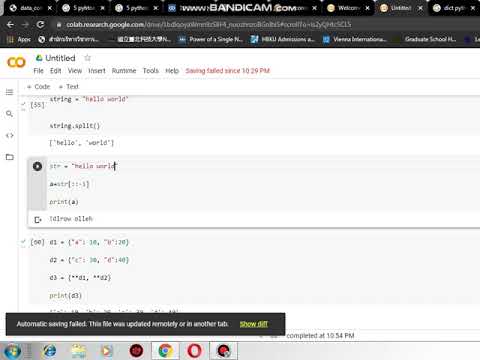Rename the Untitled notebook title
480x360 pixels.
(x=60, y=58)
